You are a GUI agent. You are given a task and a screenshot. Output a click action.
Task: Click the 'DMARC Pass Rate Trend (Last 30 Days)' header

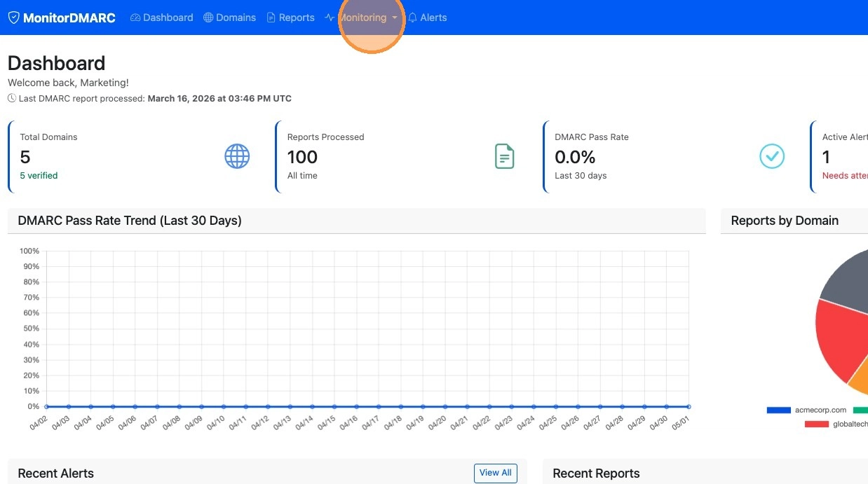130,221
